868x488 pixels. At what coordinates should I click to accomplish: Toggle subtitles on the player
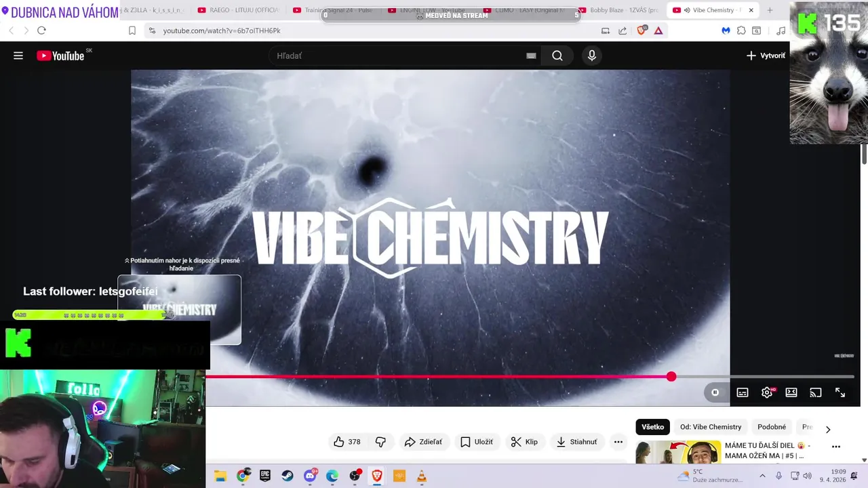pyautogui.click(x=743, y=392)
